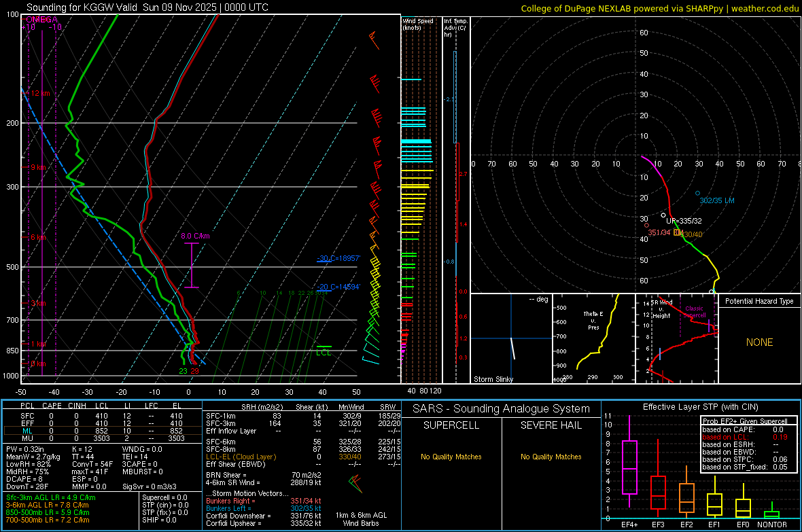
Task: Click the 'Sfc-3km AGL LR = 4.9 C/km' line
Action: point(51,497)
